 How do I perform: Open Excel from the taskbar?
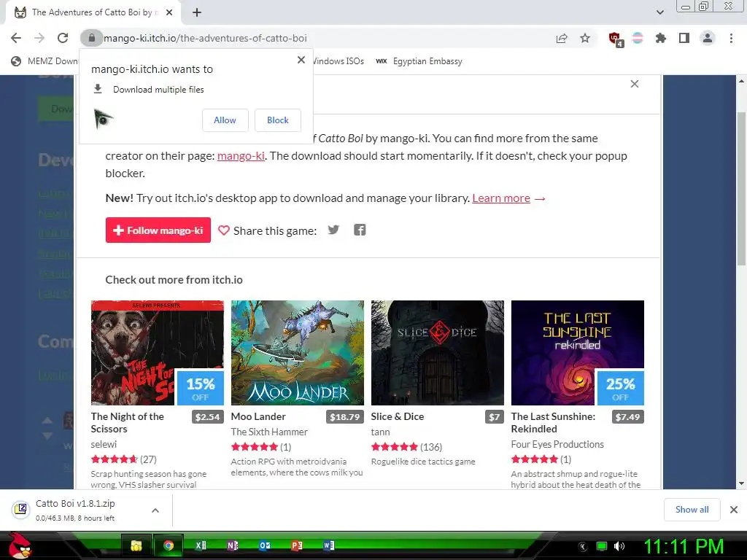tap(201, 545)
